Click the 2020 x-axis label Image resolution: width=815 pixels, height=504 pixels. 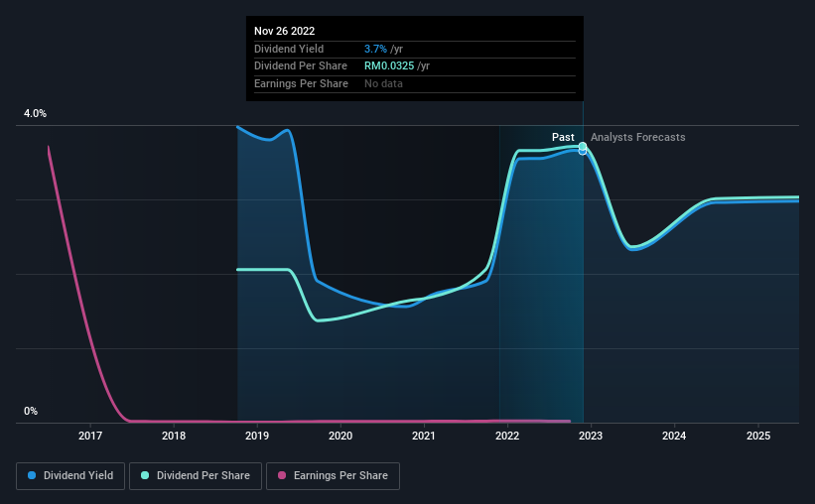(x=340, y=436)
